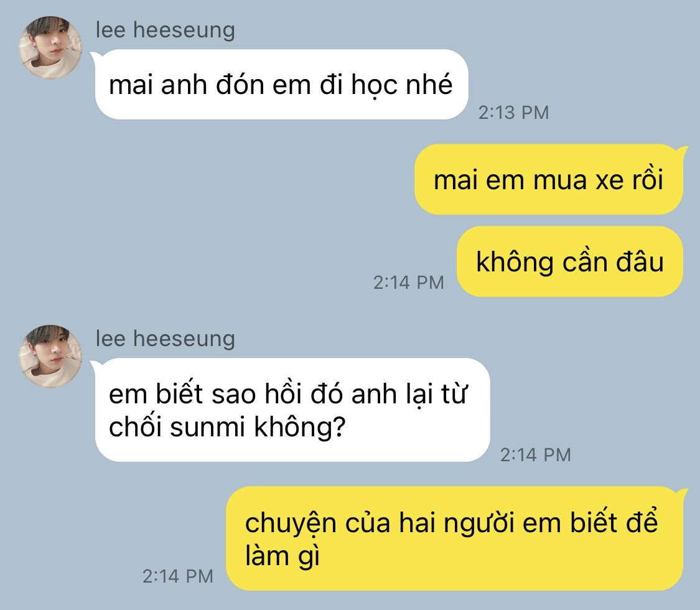The height and width of the screenshot is (610, 700).
Task: Tap the white bubble asking about sunmi
Action: click(x=292, y=410)
